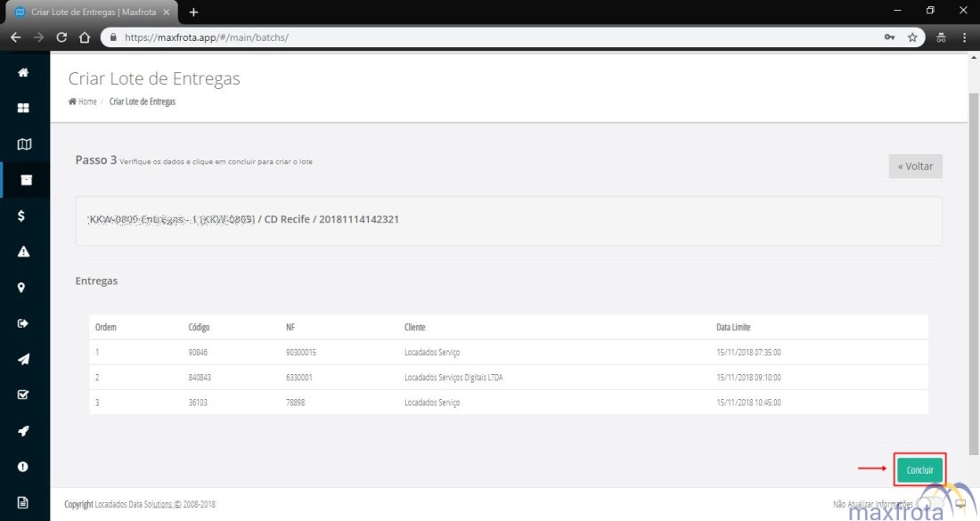This screenshot has height=521, width=980.
Task: Click the page vertical scrollbar
Action: (x=973, y=267)
